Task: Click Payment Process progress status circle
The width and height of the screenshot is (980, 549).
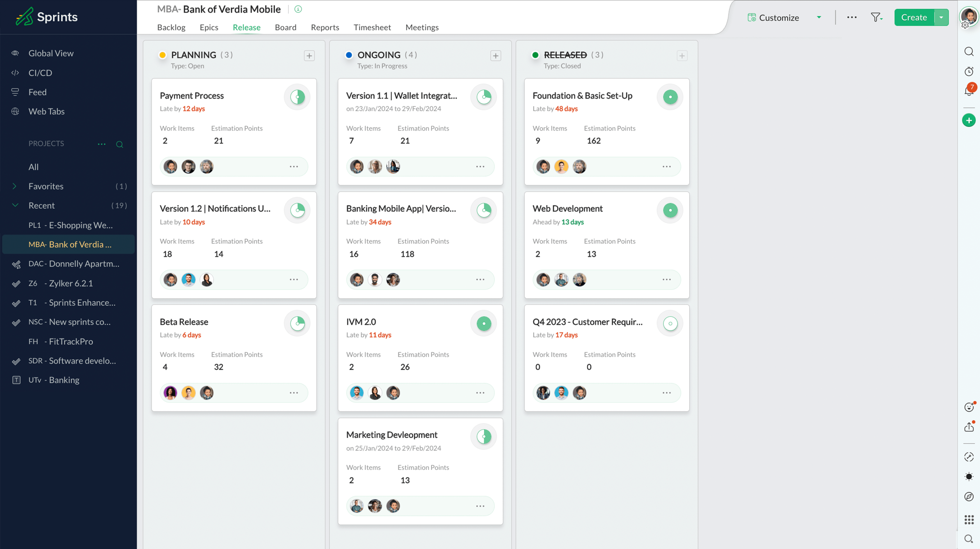Action: click(297, 97)
